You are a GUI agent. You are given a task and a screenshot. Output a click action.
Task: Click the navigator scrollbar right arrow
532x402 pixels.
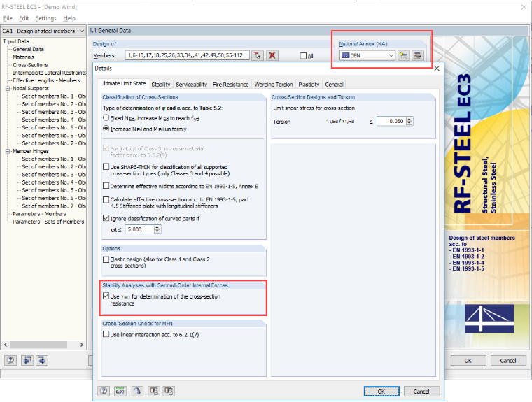(82, 345)
